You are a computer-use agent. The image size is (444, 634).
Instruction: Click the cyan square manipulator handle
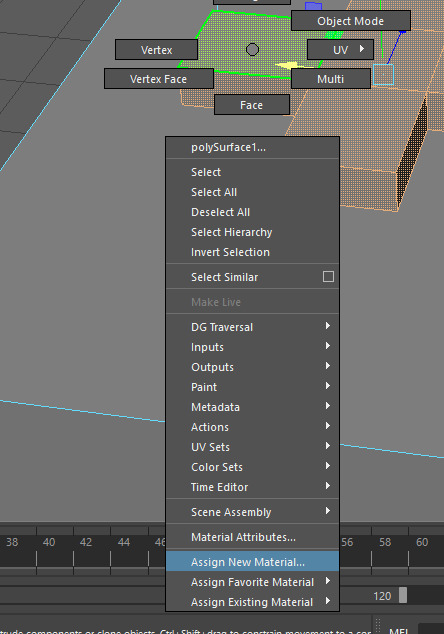[x=383, y=74]
